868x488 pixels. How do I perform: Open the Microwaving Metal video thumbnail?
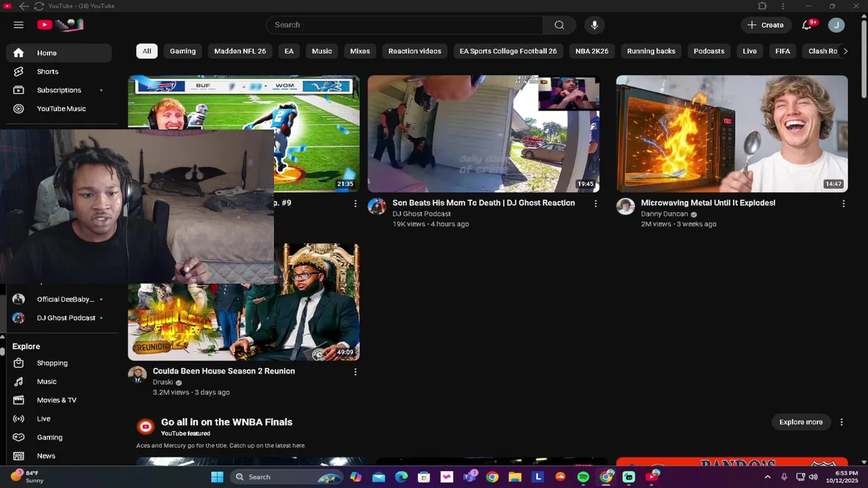(x=732, y=134)
